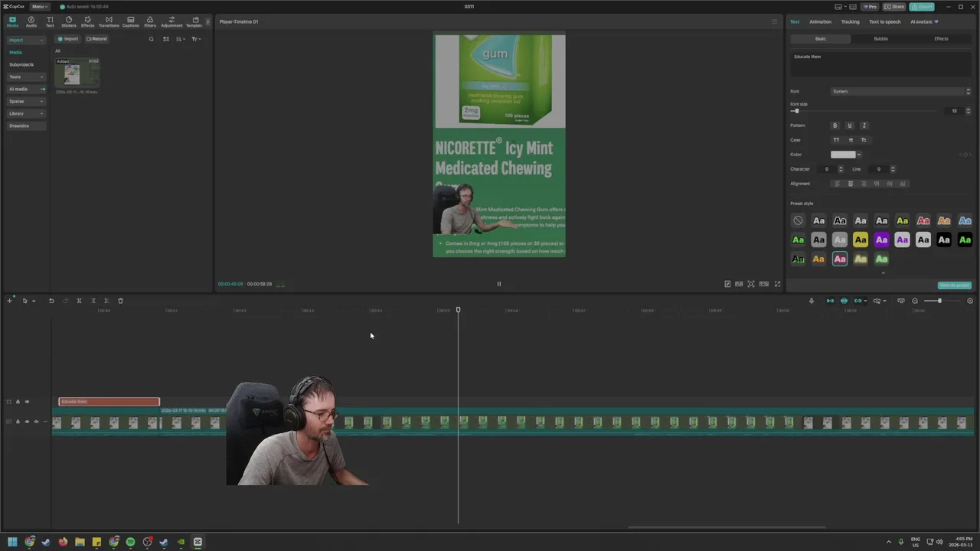Adjust the timeline zoom slider
Image resolution: width=980 pixels, height=551 pixels.
pyautogui.click(x=940, y=301)
